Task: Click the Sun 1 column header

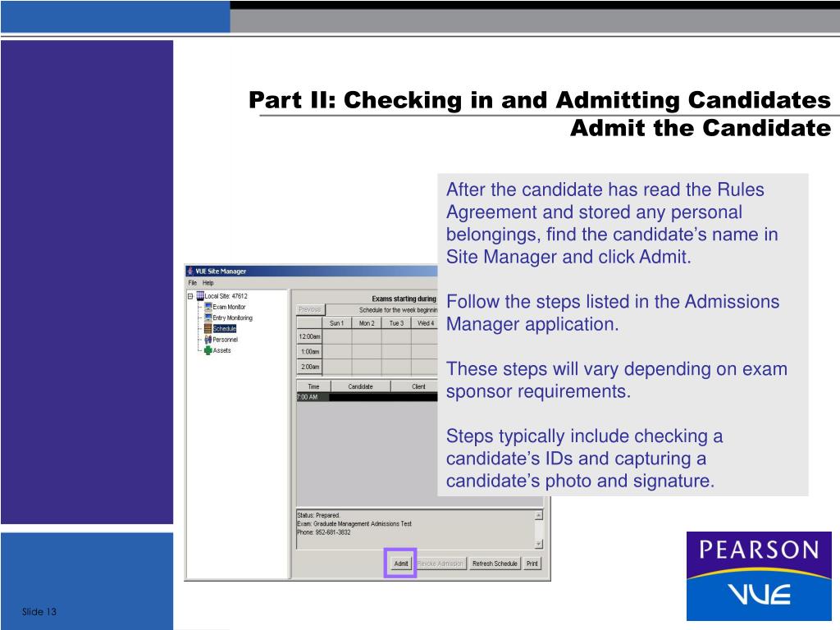Action: point(336,323)
